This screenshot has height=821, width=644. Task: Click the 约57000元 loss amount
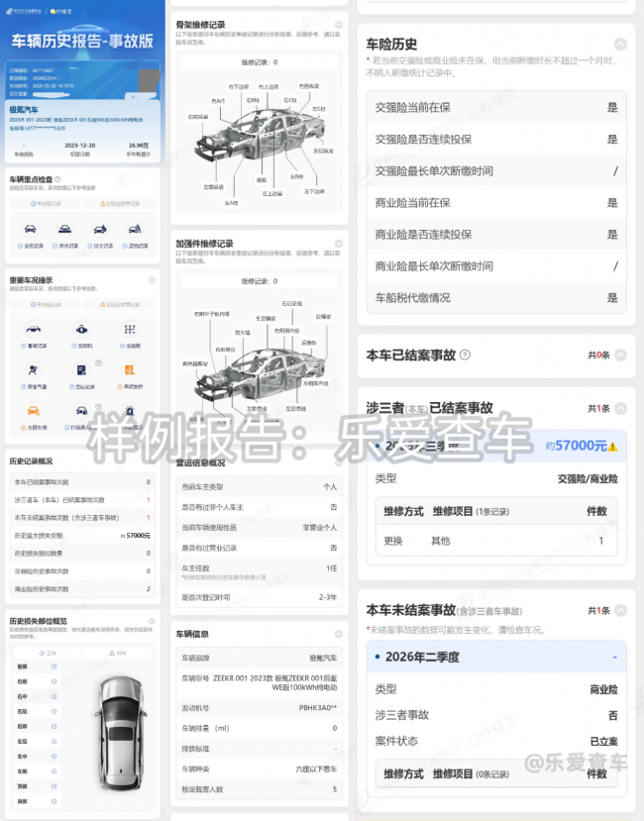(577, 446)
